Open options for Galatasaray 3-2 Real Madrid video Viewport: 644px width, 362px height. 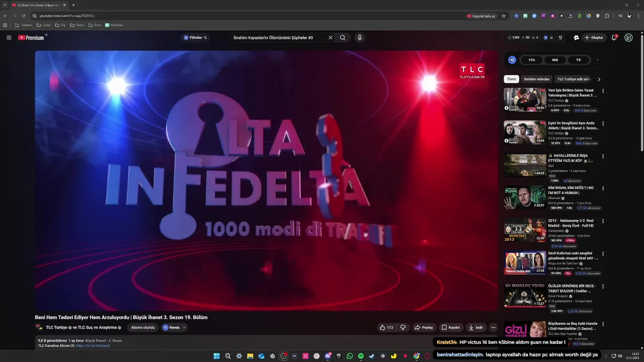(603, 221)
